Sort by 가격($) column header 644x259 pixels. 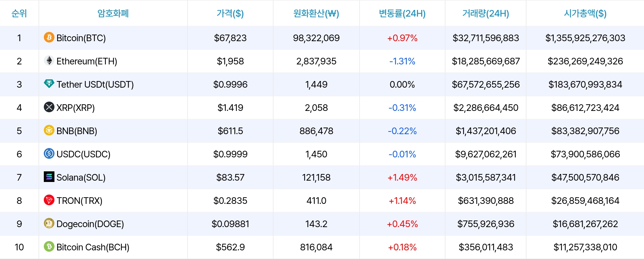click(x=230, y=13)
